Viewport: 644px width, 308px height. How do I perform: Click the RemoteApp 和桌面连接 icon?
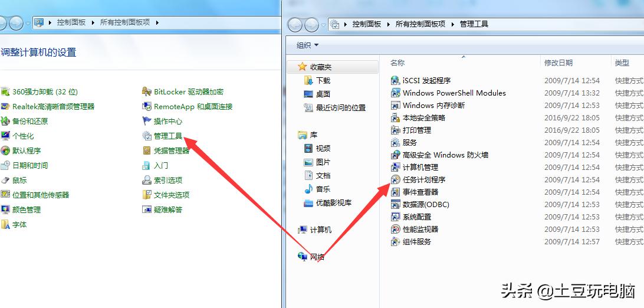click(147, 106)
